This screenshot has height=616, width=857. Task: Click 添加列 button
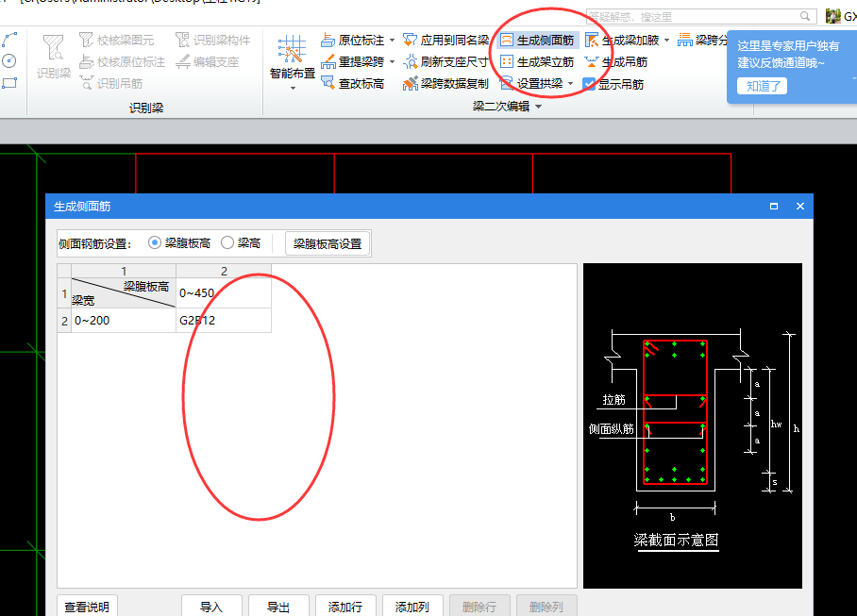coord(412,606)
